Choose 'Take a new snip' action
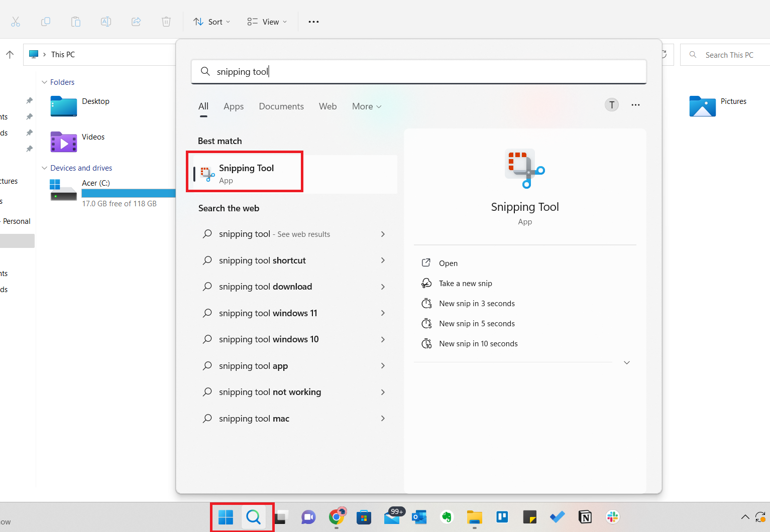The width and height of the screenshot is (770, 532). click(x=457, y=284)
